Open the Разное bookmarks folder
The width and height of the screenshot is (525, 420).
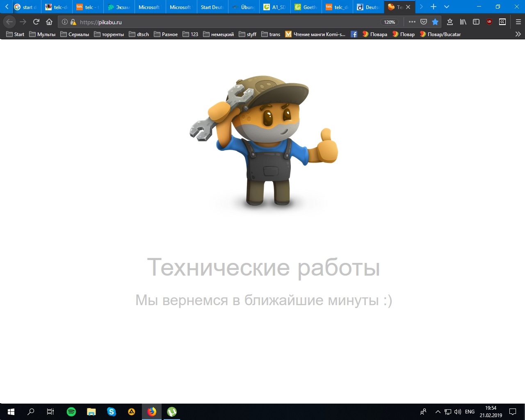[x=166, y=34]
